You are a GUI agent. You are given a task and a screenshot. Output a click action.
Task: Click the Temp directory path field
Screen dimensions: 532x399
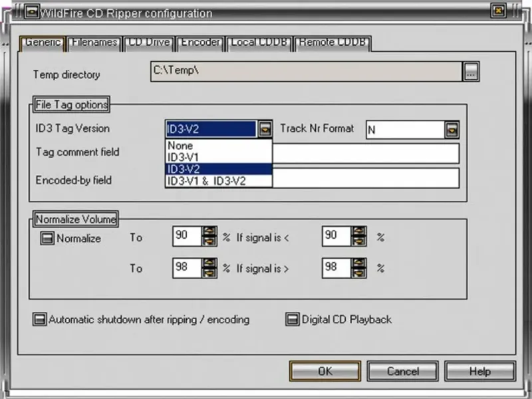tap(307, 71)
